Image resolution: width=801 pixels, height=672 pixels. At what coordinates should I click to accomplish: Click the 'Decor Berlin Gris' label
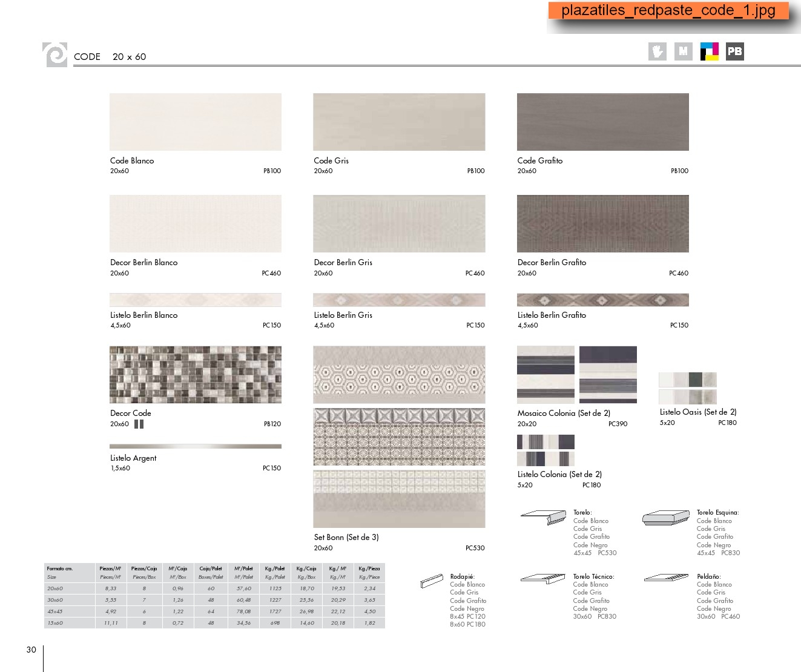343,262
